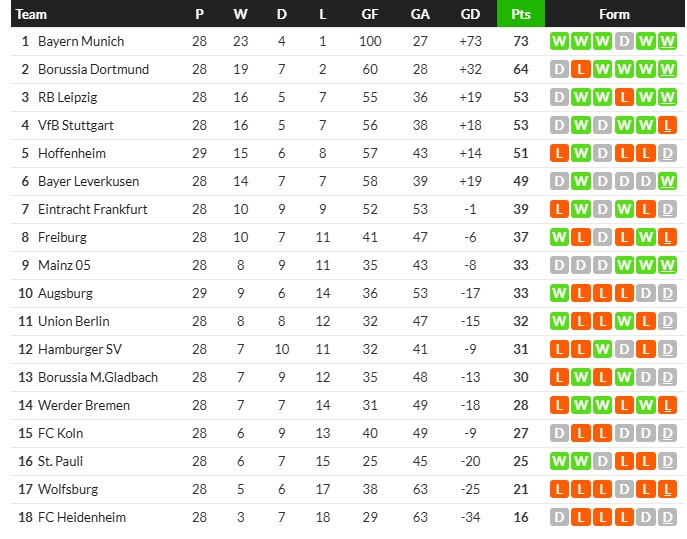687x539 pixels.
Task: Click the draw badge in Freiburg's form
Action: click(602, 237)
